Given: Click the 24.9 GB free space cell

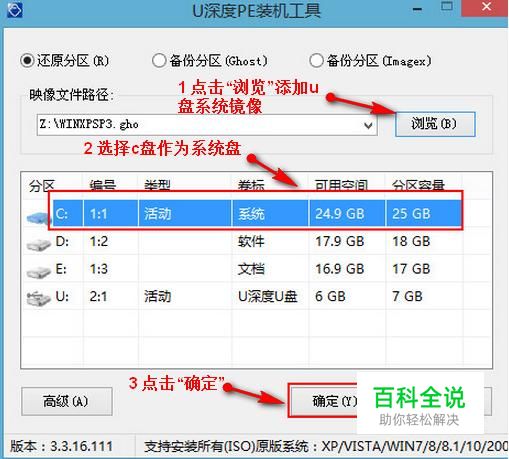Looking at the screenshot, I should (x=340, y=214).
